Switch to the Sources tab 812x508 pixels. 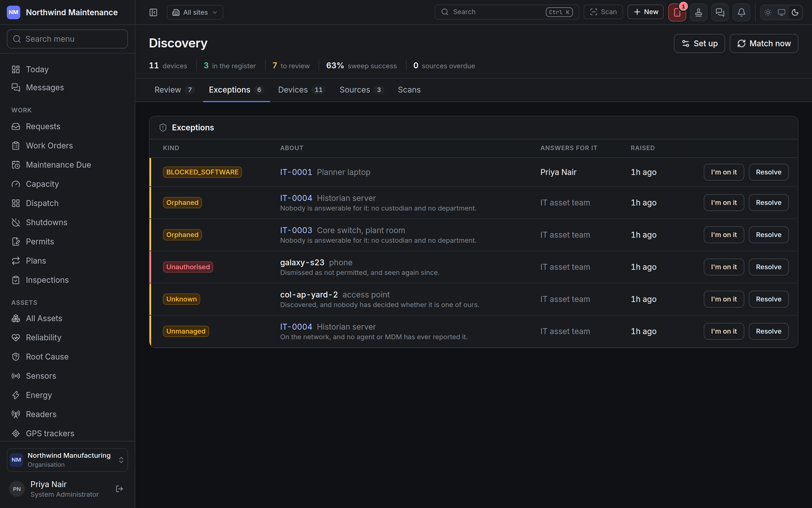pos(361,90)
